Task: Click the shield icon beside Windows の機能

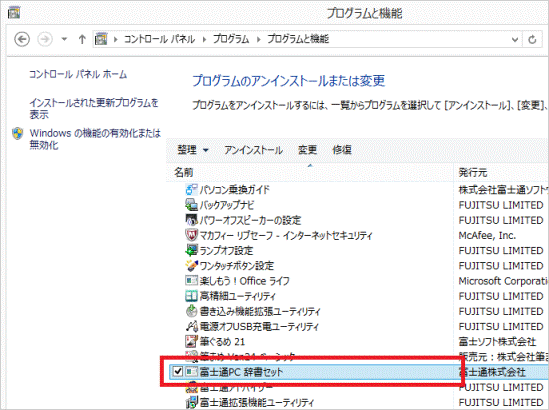Action: tap(18, 133)
